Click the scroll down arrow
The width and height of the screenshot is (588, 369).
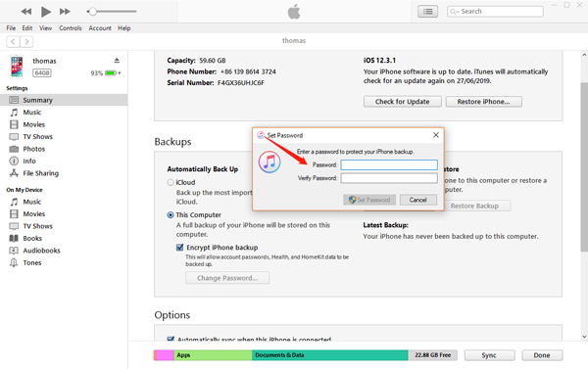click(584, 337)
